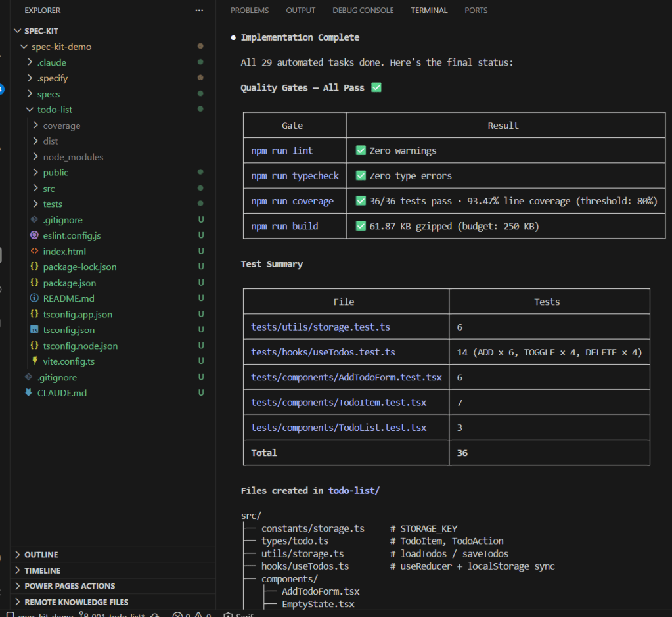Viewport: 672px width, 617px height.
Task: Switch to the PORTS tab
Action: click(x=476, y=11)
